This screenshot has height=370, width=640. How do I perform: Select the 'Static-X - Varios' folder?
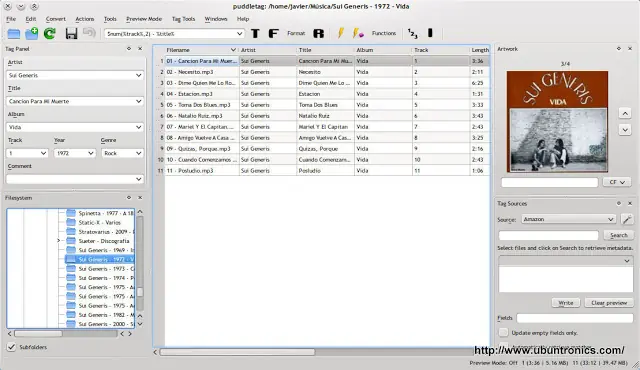100,222
